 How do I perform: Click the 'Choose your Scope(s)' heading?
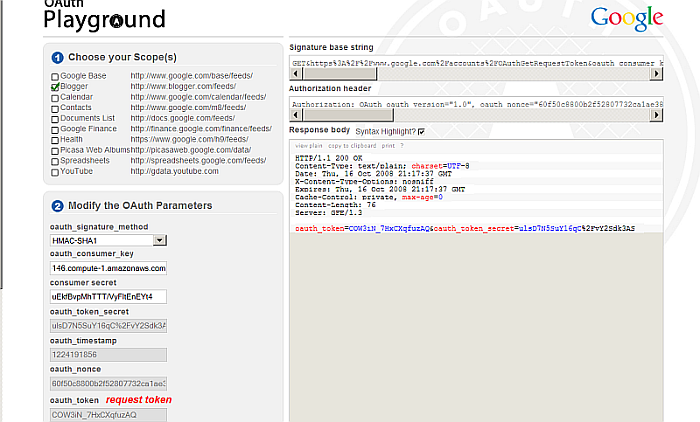click(122, 57)
